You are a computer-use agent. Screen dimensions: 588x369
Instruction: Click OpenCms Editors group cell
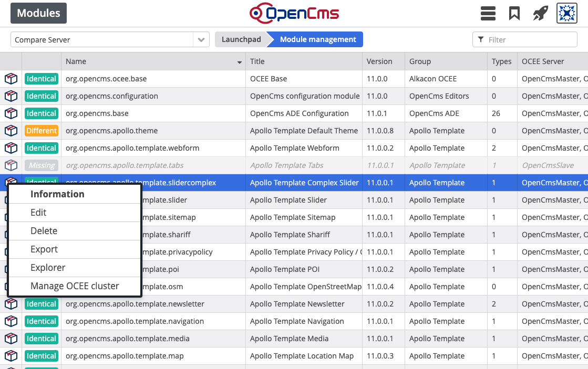coord(446,96)
